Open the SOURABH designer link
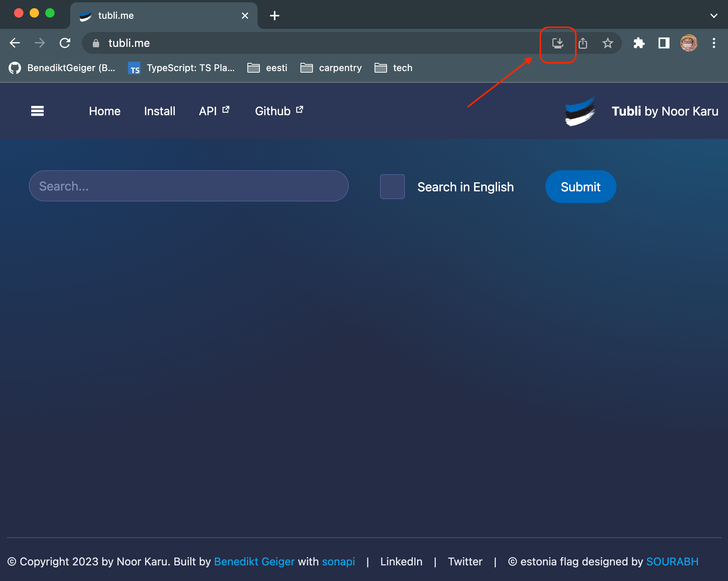 [673, 561]
